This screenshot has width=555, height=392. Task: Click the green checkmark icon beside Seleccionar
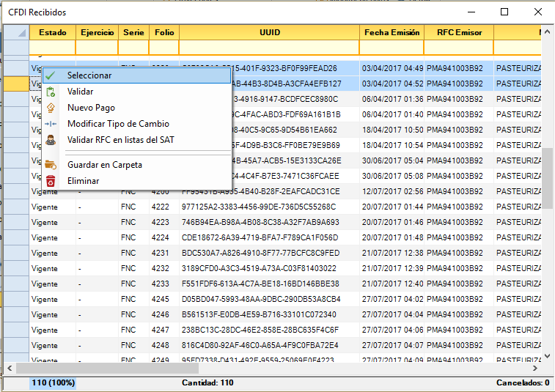[x=51, y=75]
